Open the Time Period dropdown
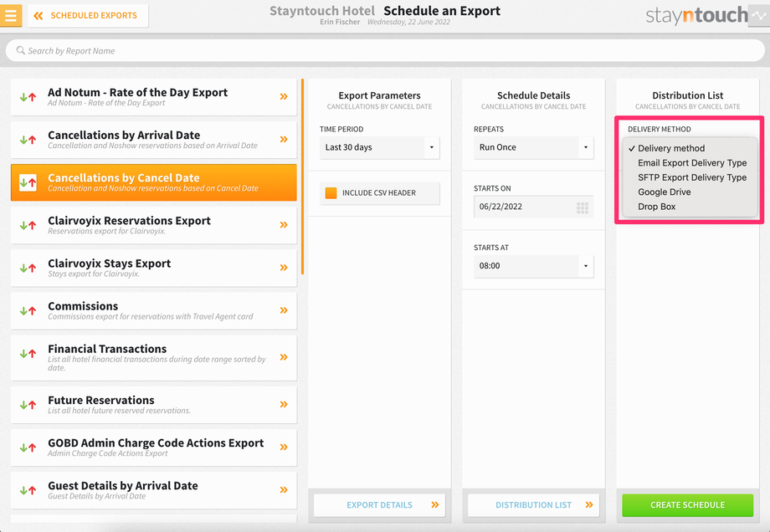 coord(380,147)
